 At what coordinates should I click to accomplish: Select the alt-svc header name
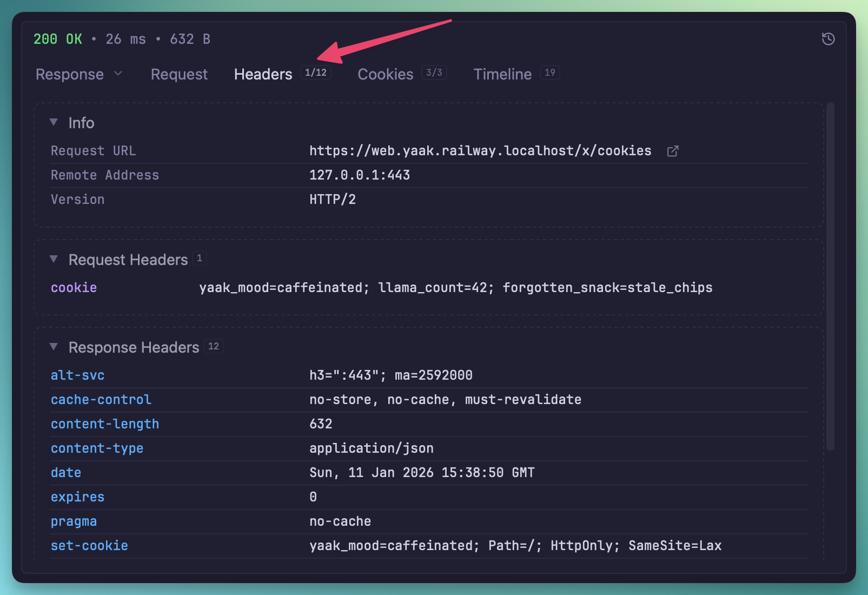click(77, 375)
